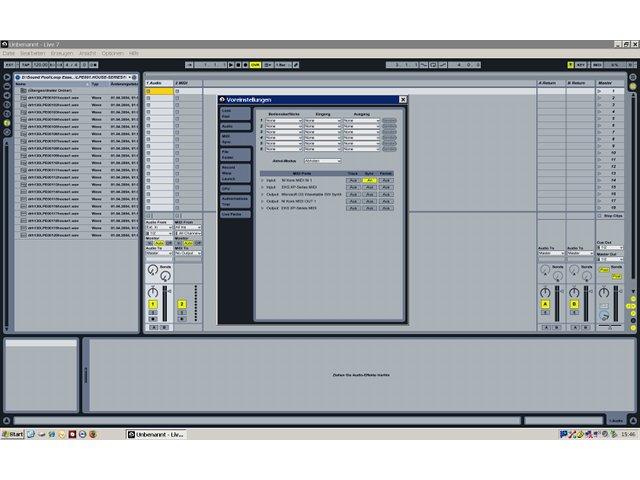Click the Stop Clips button
This screenshot has height=480, width=640.
(x=611, y=216)
